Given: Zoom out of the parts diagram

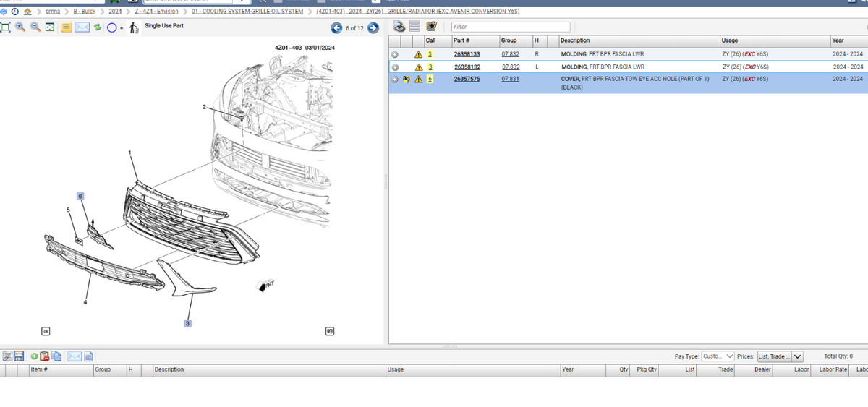Looking at the screenshot, I should (x=34, y=27).
